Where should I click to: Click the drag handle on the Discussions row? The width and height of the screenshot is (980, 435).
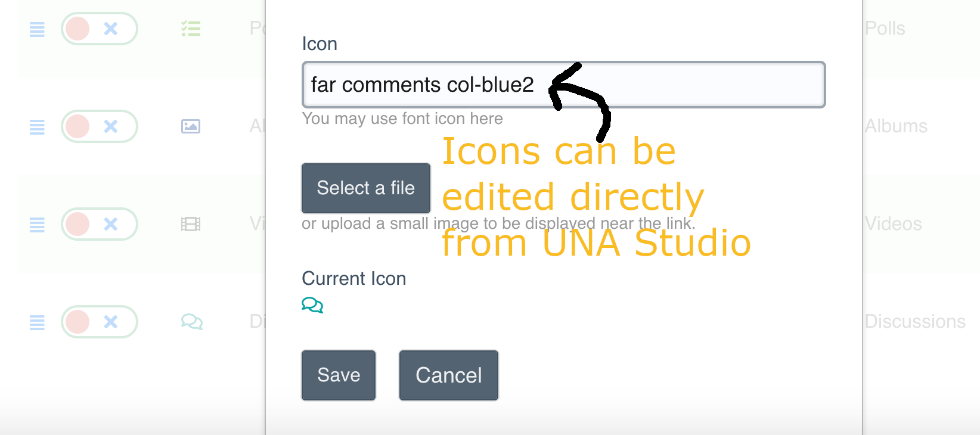(37, 322)
